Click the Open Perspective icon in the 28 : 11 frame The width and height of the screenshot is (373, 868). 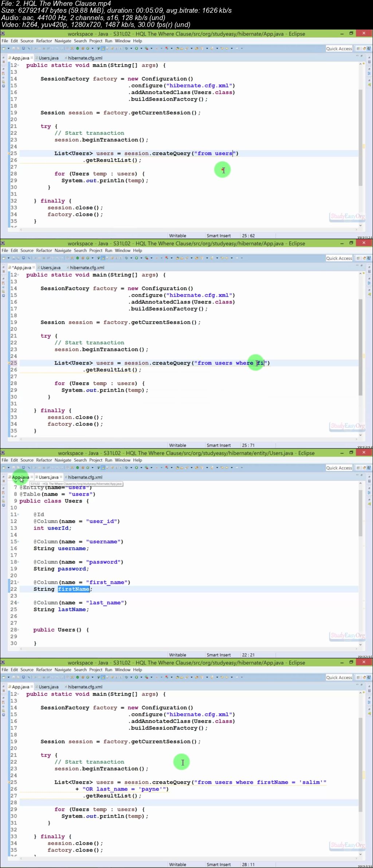click(358, 677)
